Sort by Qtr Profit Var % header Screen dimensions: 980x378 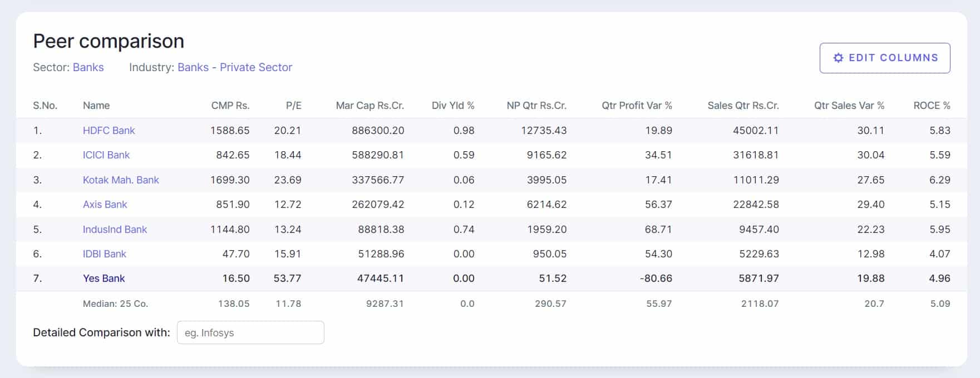[637, 106]
